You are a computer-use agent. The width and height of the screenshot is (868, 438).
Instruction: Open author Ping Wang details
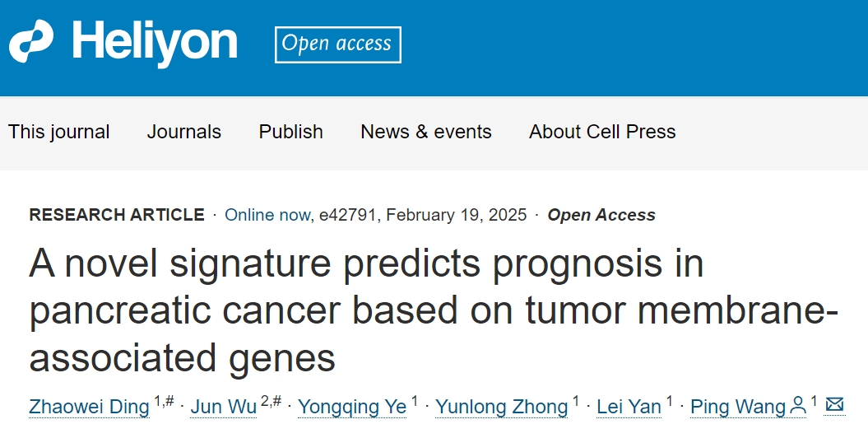(x=739, y=407)
